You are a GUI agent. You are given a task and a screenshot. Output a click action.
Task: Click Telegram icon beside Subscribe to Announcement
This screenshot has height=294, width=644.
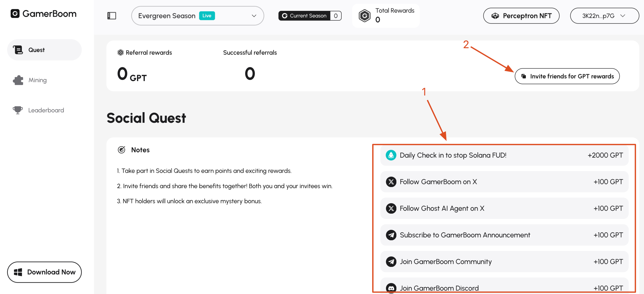pyautogui.click(x=391, y=235)
